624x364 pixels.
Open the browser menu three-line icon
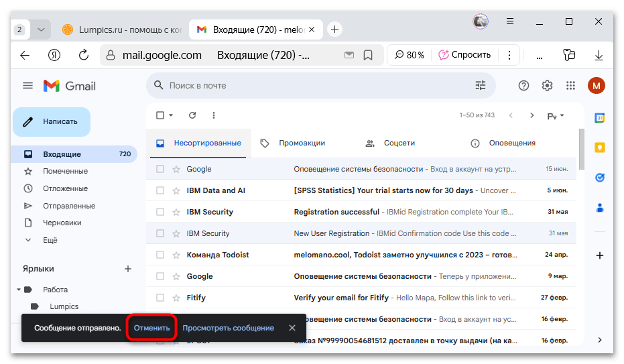(x=510, y=21)
